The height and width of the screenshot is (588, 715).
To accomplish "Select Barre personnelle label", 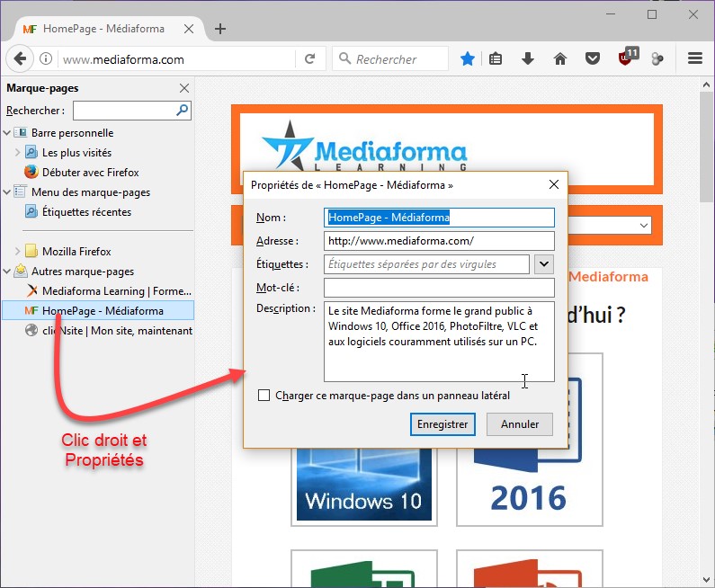I will coord(72,133).
